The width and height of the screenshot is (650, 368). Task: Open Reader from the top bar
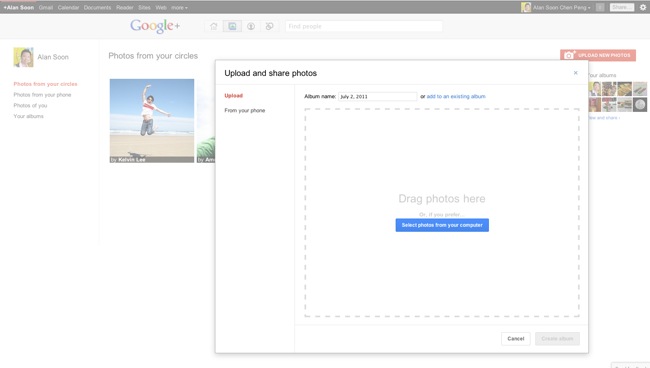pos(125,7)
